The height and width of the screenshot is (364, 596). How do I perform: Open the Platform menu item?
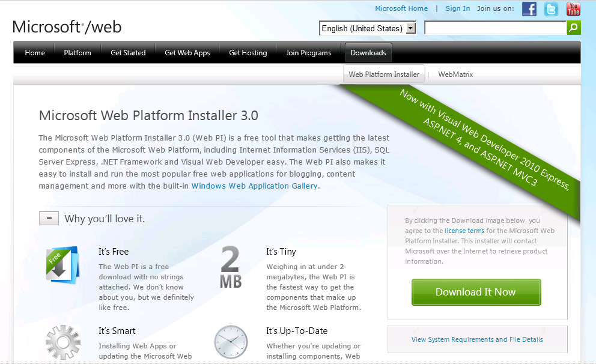77,53
